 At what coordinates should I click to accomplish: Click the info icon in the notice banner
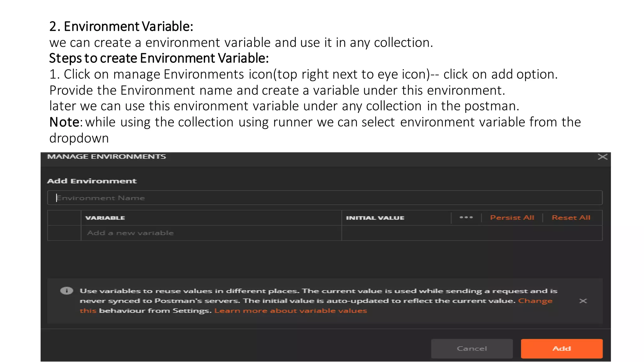pyautogui.click(x=67, y=291)
